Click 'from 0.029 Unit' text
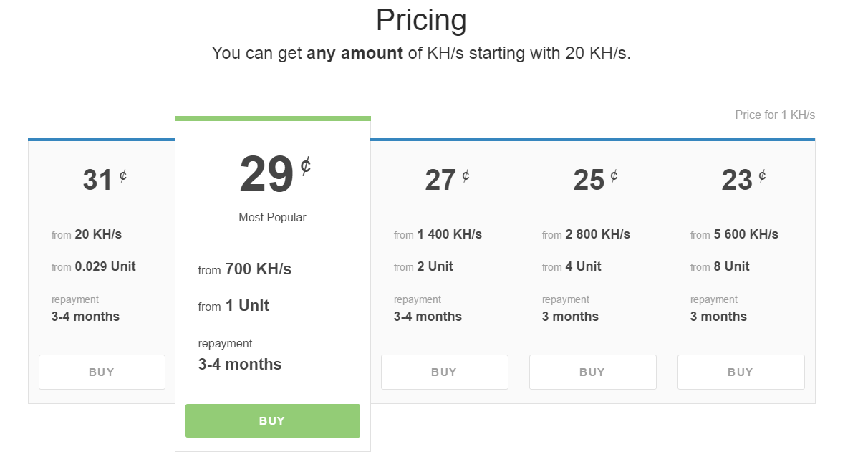The height and width of the screenshot is (462, 868). [94, 266]
